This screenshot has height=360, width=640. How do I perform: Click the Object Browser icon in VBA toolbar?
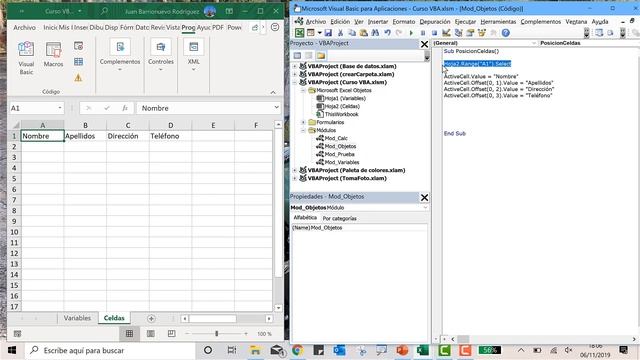pyautogui.click(x=482, y=33)
